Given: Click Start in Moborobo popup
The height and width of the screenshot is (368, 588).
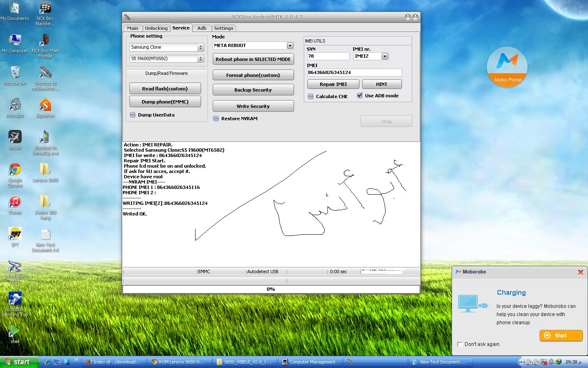Looking at the screenshot, I should (561, 335).
